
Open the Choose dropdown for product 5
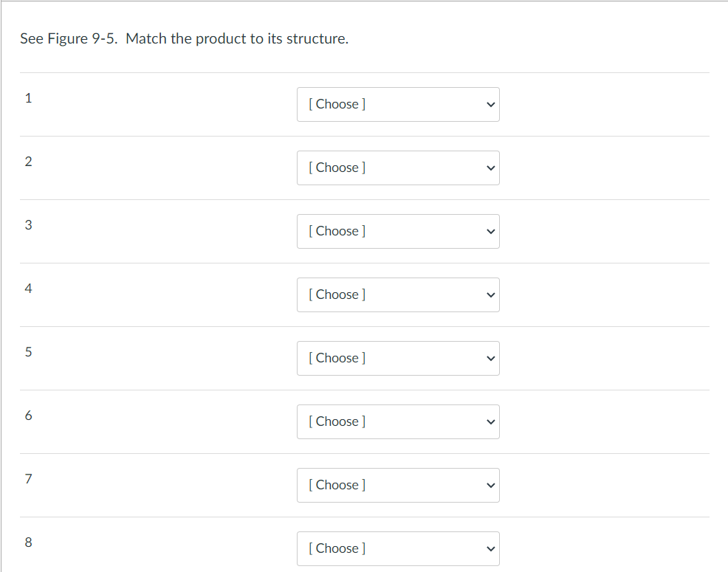[398, 359]
